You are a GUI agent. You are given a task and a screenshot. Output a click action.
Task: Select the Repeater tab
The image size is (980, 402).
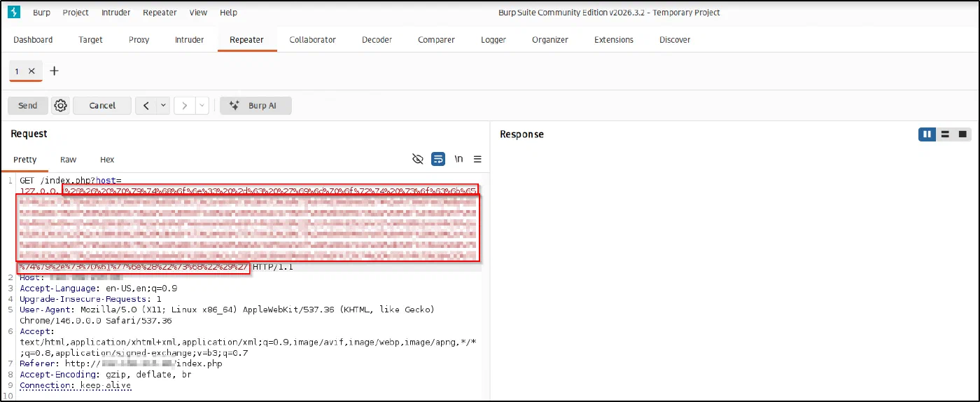(247, 40)
